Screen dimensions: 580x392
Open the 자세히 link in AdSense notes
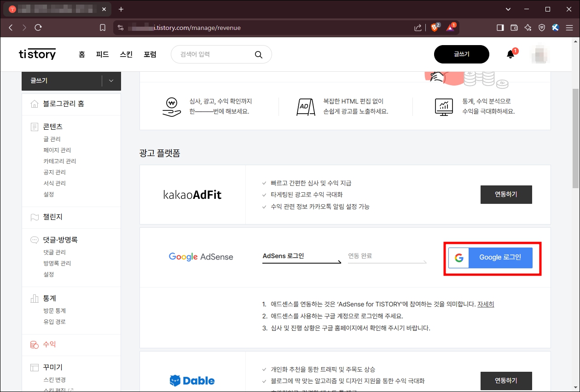(486, 304)
